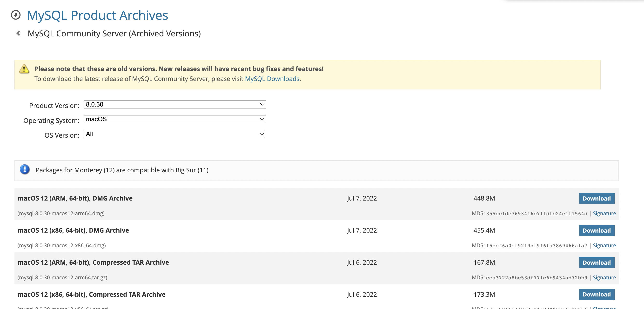This screenshot has height=309, width=644.
Task: Click 'macOS 12 (x86, 64-bit), Compressed TAR Archive' title
Action: click(x=92, y=294)
